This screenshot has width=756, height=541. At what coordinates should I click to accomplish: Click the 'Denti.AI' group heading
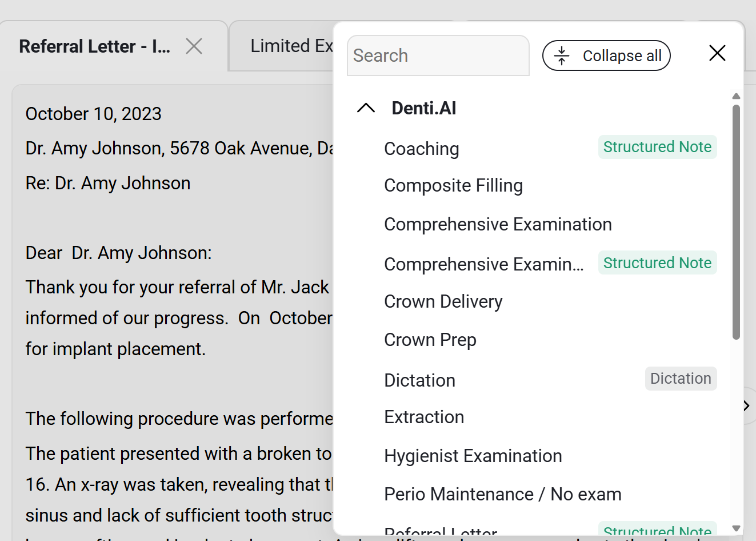[x=423, y=108]
